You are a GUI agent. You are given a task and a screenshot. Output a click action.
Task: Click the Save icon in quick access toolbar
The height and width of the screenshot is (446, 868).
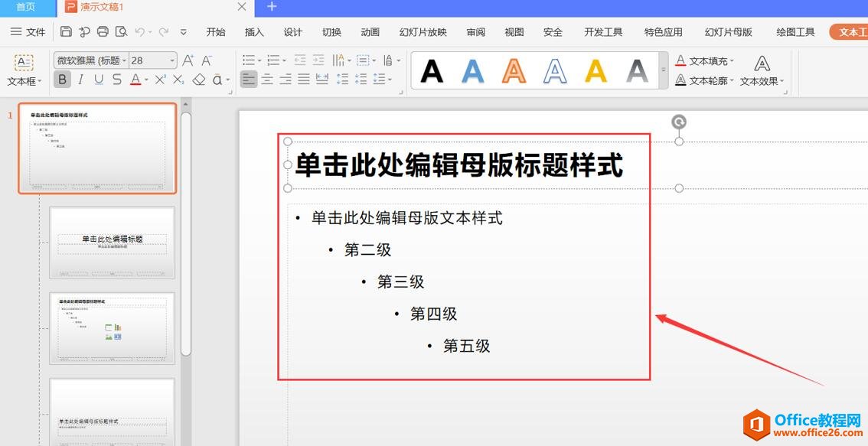click(x=66, y=31)
